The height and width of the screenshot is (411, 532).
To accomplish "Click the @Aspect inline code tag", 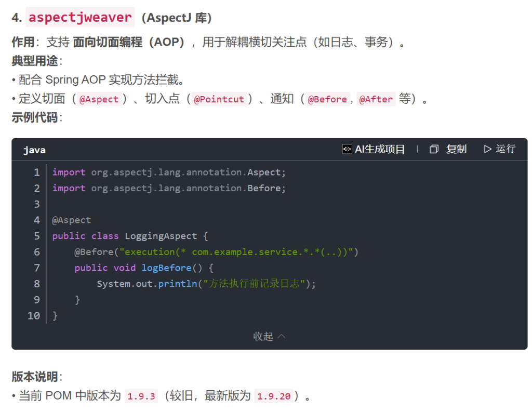I will (x=99, y=99).
